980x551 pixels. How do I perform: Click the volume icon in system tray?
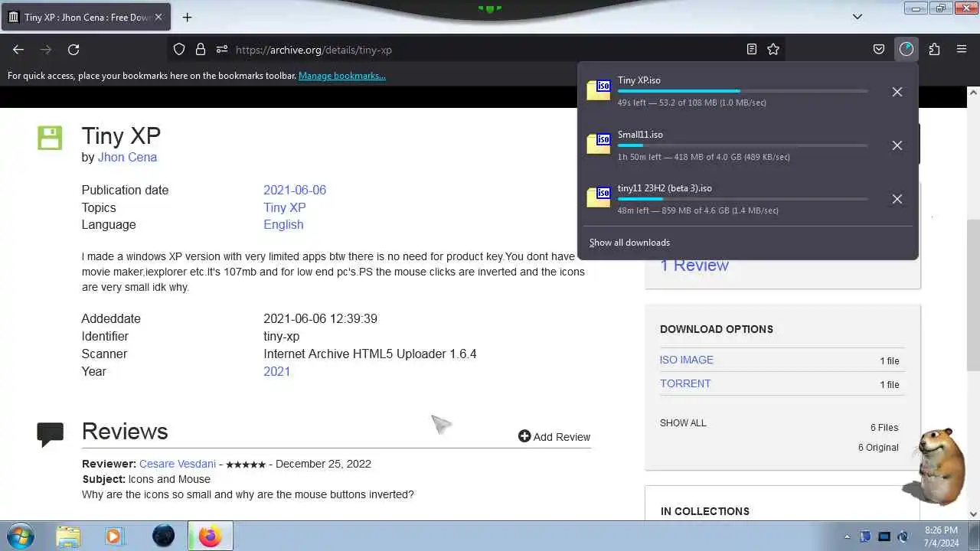[x=903, y=536]
